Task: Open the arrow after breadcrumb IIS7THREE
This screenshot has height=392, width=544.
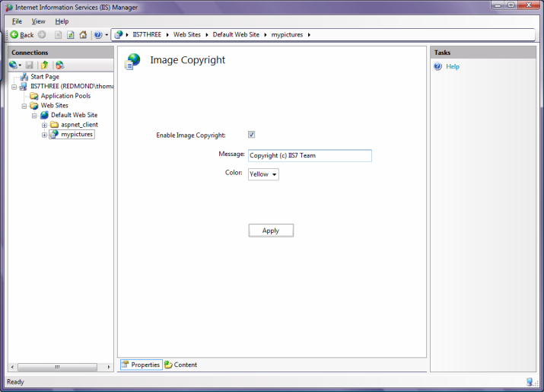Action: click(167, 35)
